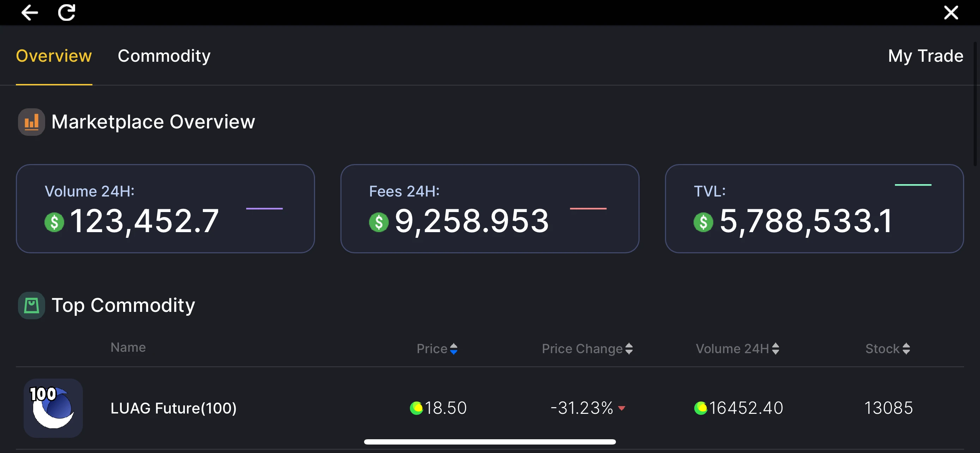Select the Overview tab
Screen dimensions: 980x453
[x=54, y=56]
